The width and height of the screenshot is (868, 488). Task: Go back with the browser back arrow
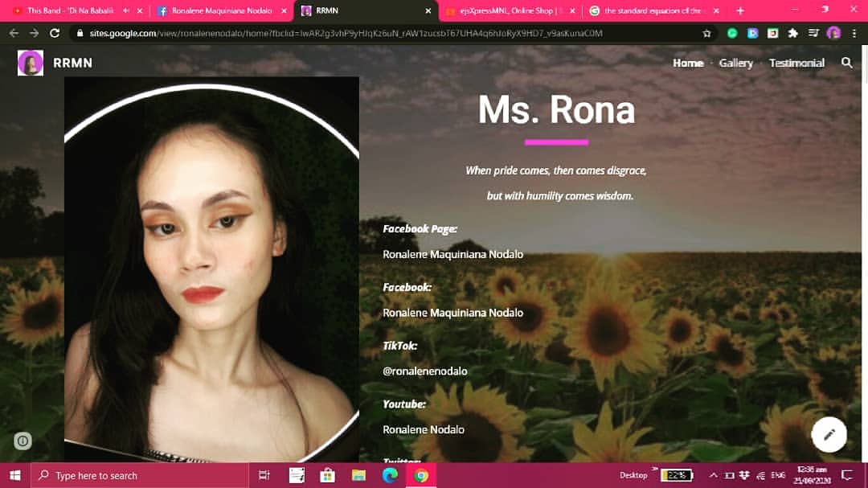coord(14,33)
